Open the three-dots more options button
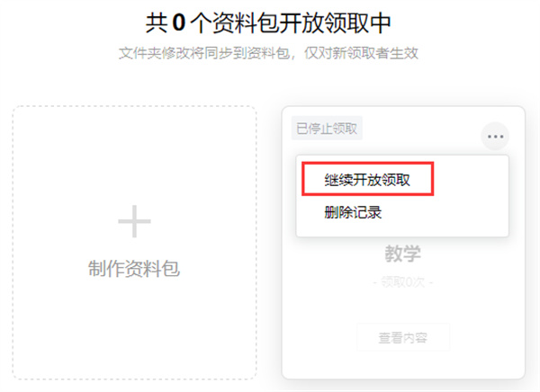This screenshot has width=540, height=392. coord(495,137)
